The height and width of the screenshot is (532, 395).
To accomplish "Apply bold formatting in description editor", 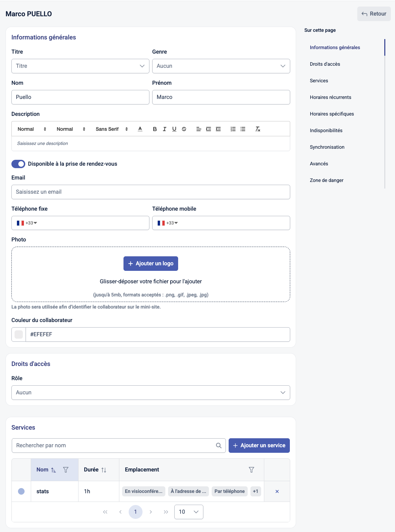I will coord(155,129).
